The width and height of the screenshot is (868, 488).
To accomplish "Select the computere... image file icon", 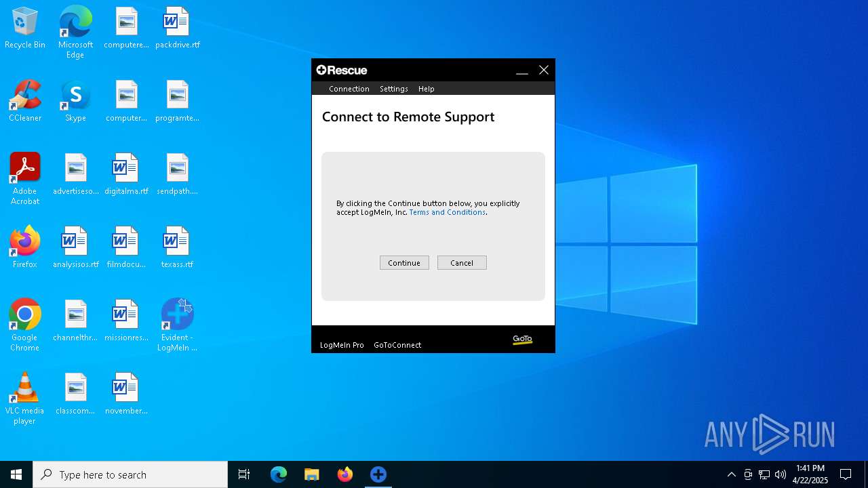I will click(126, 28).
